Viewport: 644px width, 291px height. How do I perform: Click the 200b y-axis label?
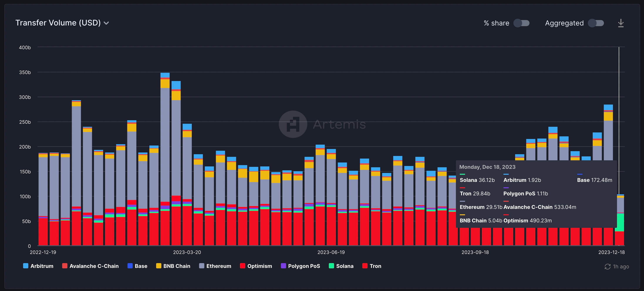tap(25, 147)
